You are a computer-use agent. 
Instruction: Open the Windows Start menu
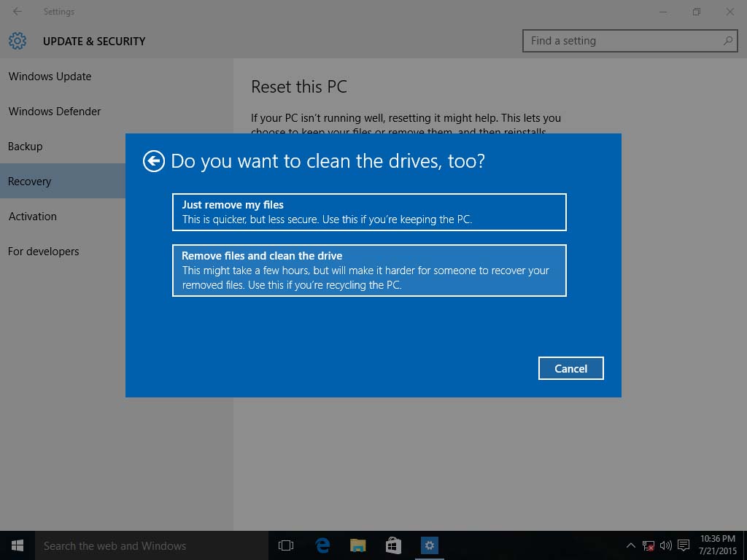pos(18,545)
